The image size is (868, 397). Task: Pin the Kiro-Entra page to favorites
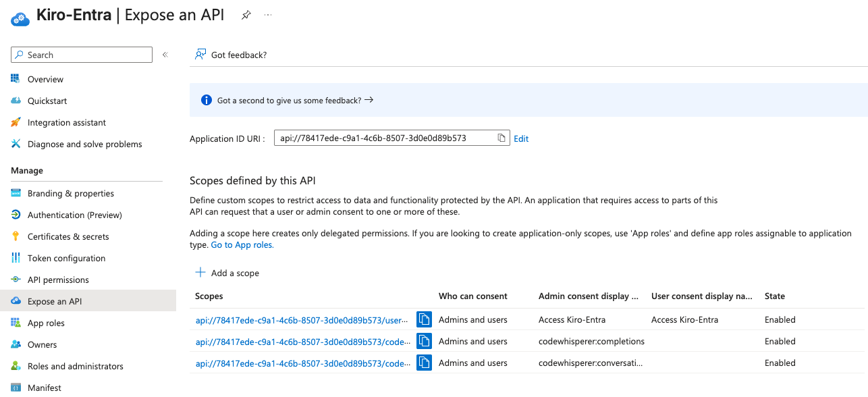tap(246, 16)
